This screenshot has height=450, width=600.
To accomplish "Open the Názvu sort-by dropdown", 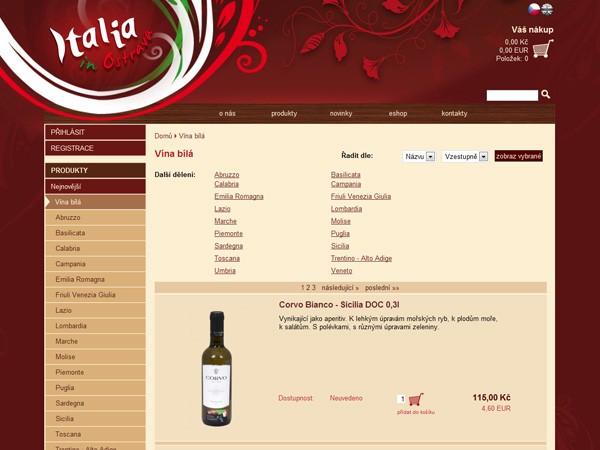I will [419, 157].
